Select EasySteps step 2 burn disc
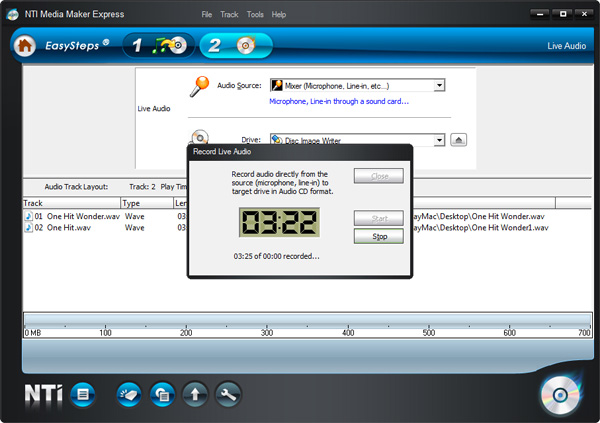 [236, 46]
